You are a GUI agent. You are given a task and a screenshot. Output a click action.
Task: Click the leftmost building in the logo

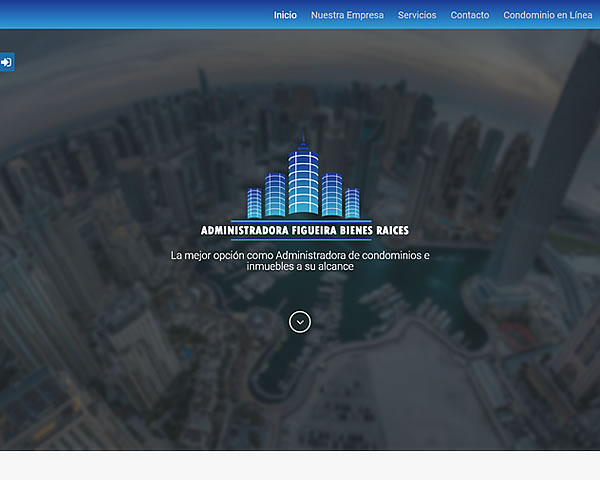(254, 200)
